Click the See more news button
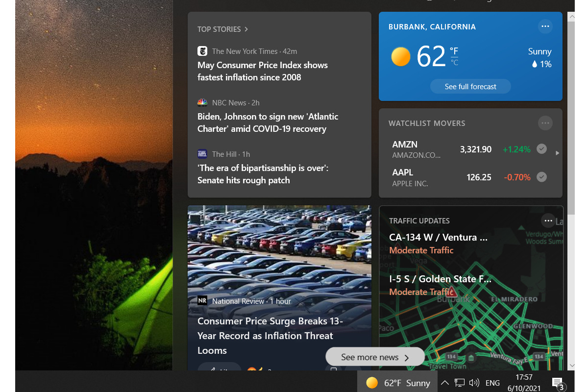The width and height of the screenshot is (588, 392). click(375, 357)
